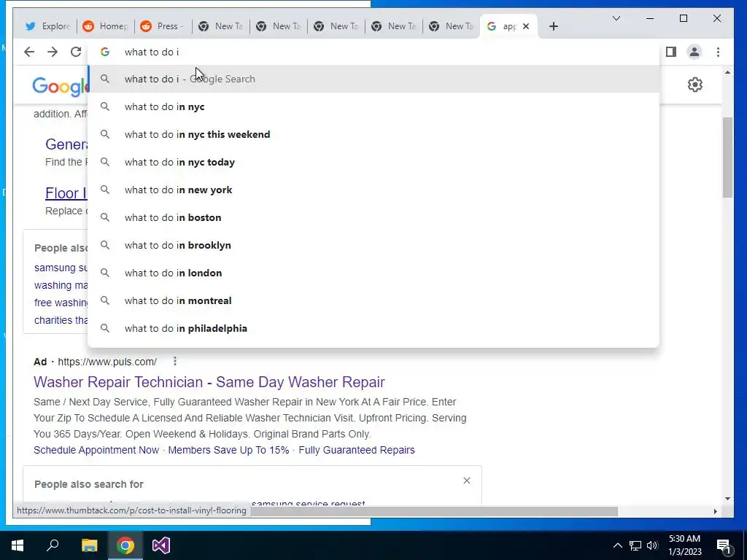Open the 'Schedule Appointment Now' link
The height and width of the screenshot is (560, 747).
[x=96, y=450]
